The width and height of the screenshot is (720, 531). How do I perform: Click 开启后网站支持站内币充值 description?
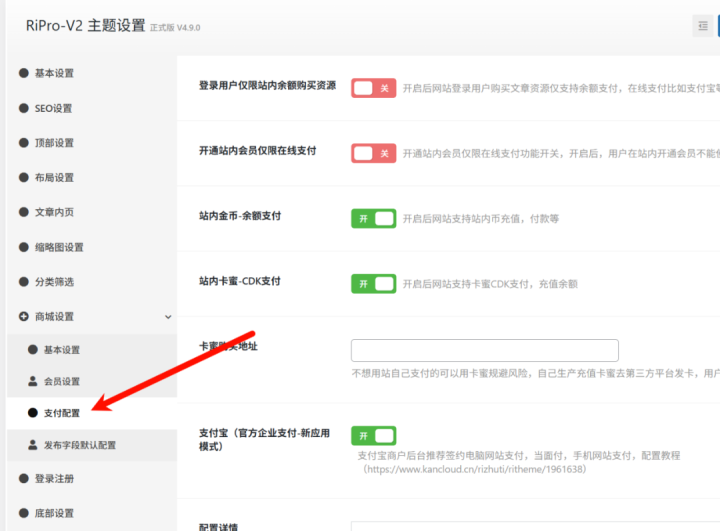[481, 219]
